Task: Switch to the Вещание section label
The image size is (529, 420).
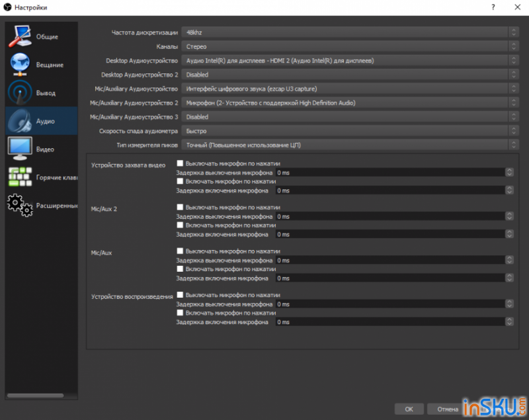Action: (50, 65)
